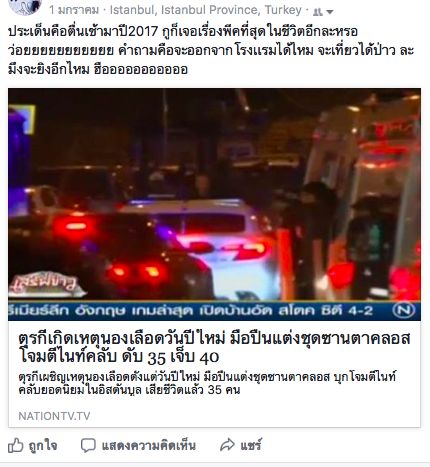The height and width of the screenshot is (467, 430).
Task: Open the profile picture avatar
Action: [x=25, y=6]
